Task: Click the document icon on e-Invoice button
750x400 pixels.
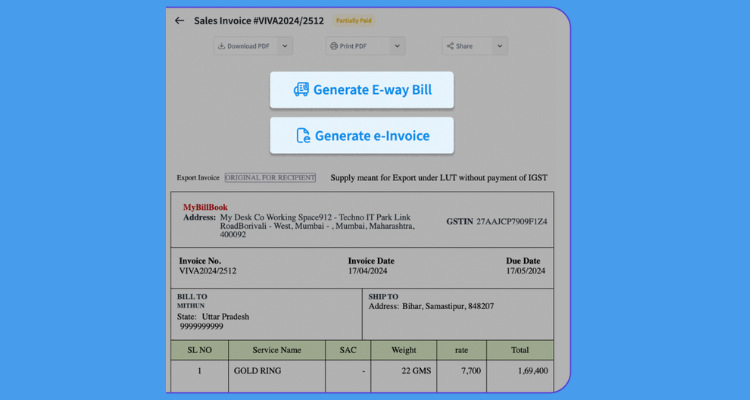Action: coord(302,136)
